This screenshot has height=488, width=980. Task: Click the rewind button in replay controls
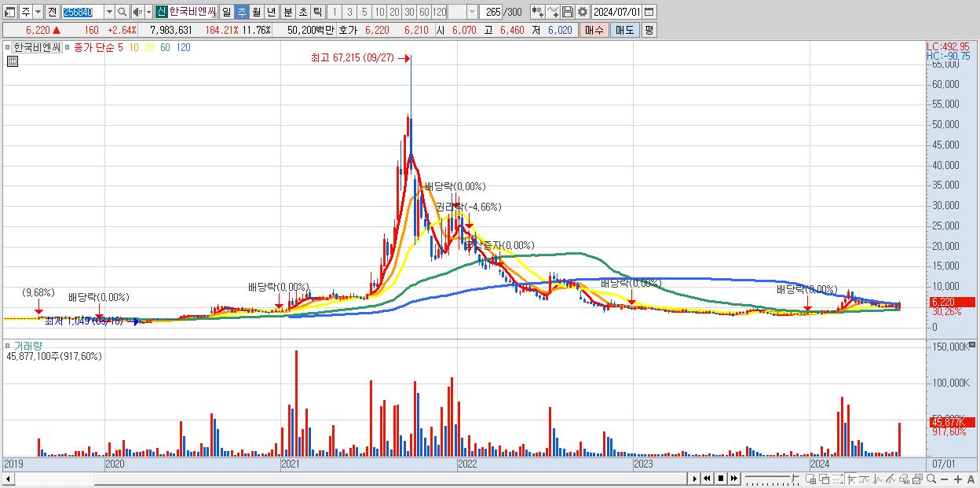[707, 479]
